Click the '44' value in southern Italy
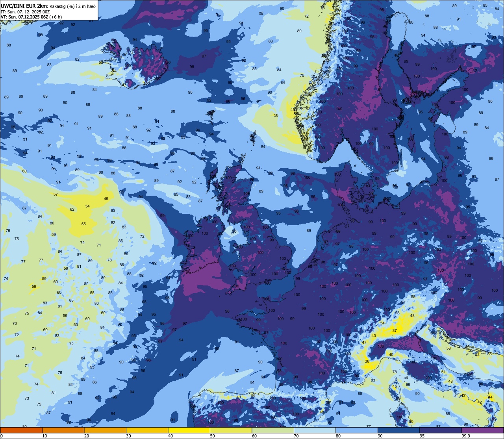504x439 pixels. [490, 397]
